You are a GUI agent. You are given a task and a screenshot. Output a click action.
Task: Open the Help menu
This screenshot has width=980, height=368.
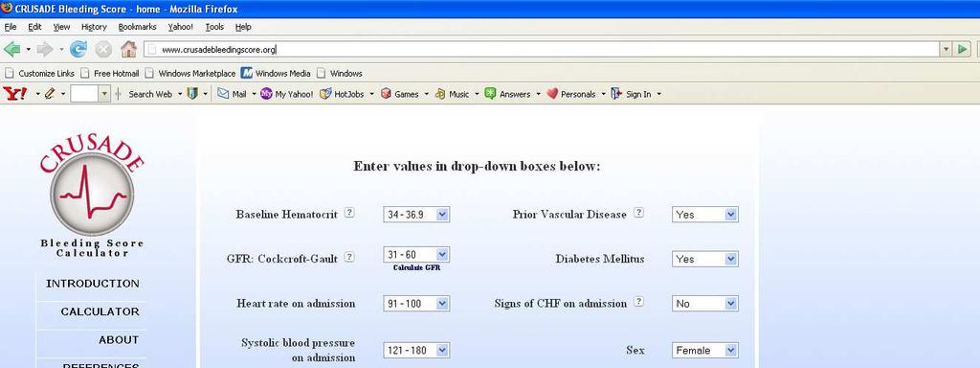click(243, 27)
